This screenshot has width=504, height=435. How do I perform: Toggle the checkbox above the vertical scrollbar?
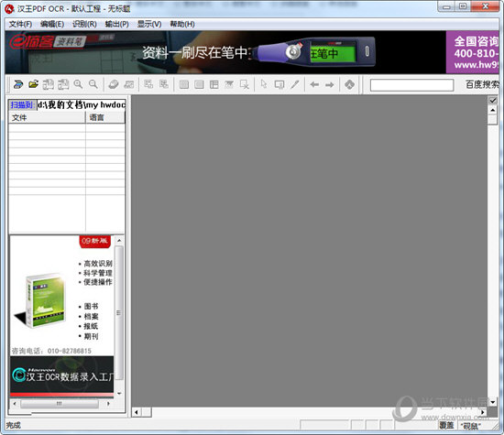point(493,100)
